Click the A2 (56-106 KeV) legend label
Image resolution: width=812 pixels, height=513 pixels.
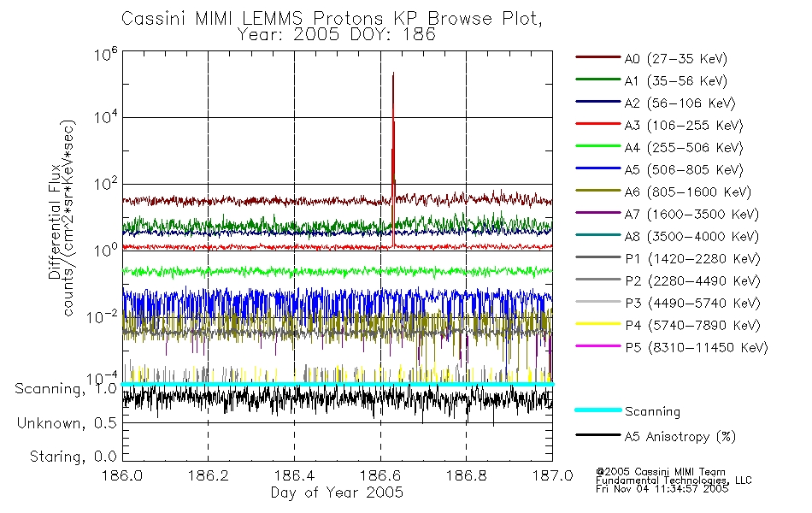(680, 103)
